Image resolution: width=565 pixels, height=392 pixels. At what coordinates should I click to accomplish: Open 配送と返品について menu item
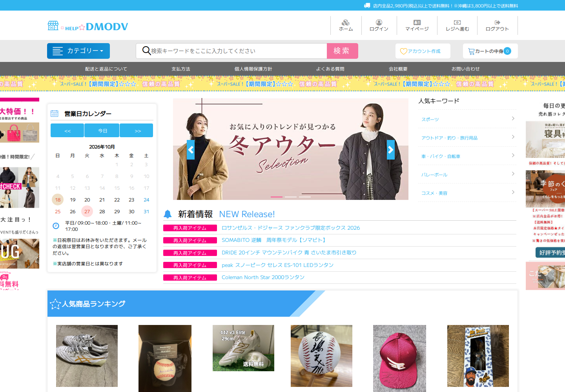point(106,69)
